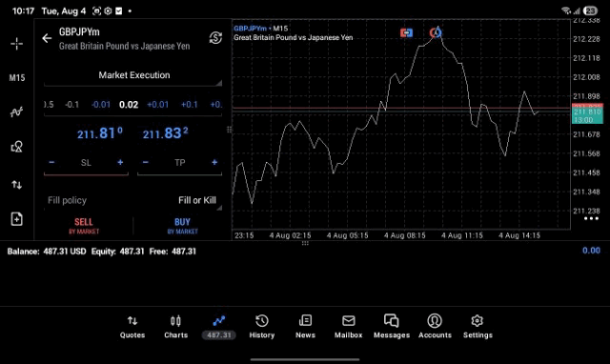The height and width of the screenshot is (364, 610).
Task: Click the panel divider handle beside chart
Action: 229,130
